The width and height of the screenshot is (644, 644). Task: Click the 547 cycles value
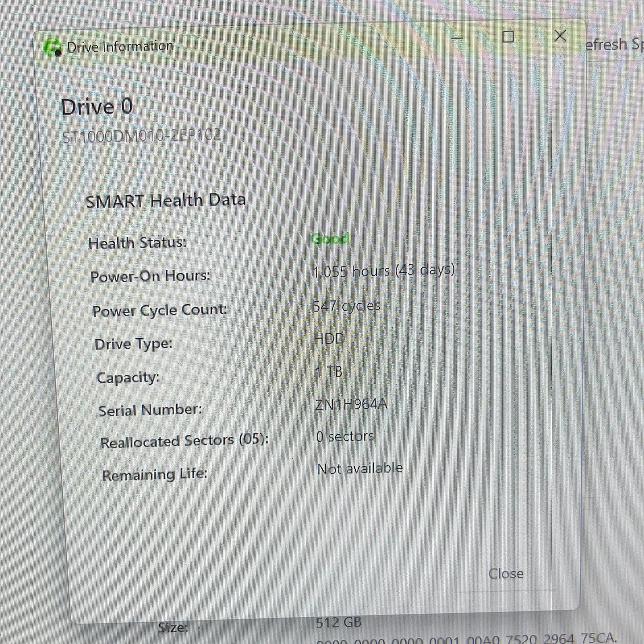click(346, 306)
